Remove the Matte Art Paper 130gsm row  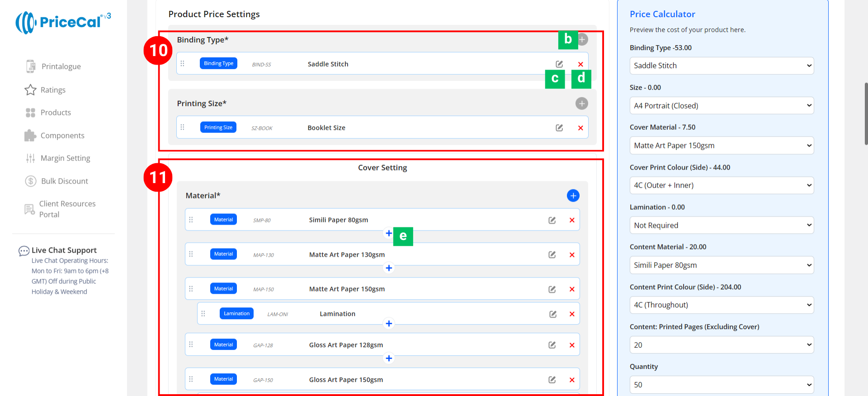572,255
